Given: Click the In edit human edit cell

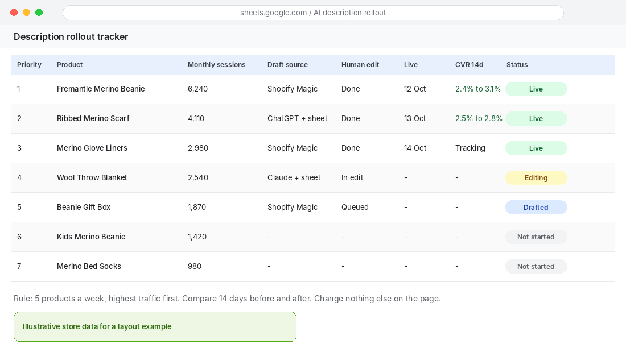Looking at the screenshot, I should click(x=352, y=177).
